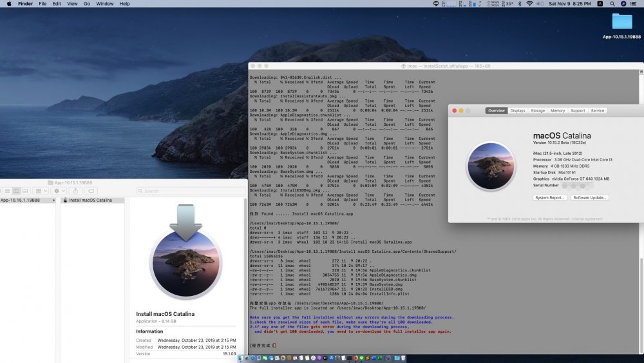Click the Terminal window vertical scrollbar
The image size is (644, 363).
point(641,304)
